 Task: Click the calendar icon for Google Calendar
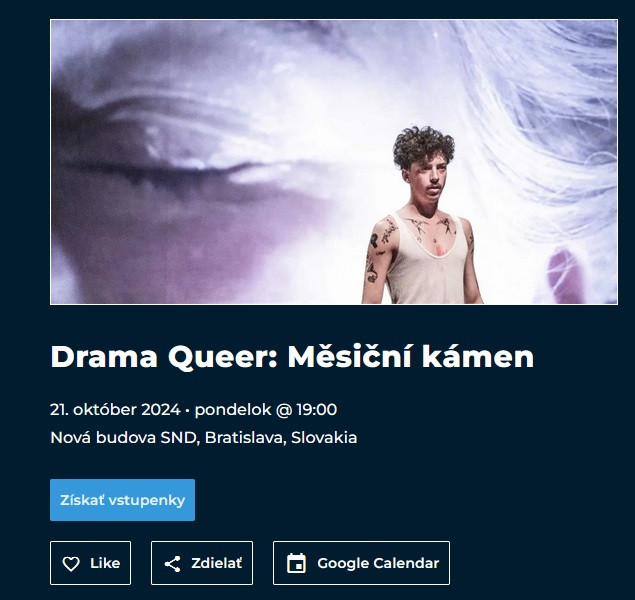click(296, 563)
